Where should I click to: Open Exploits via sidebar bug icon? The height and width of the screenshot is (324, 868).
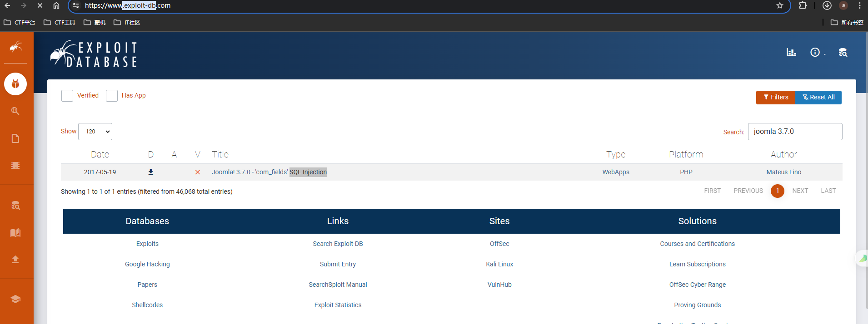pos(15,84)
